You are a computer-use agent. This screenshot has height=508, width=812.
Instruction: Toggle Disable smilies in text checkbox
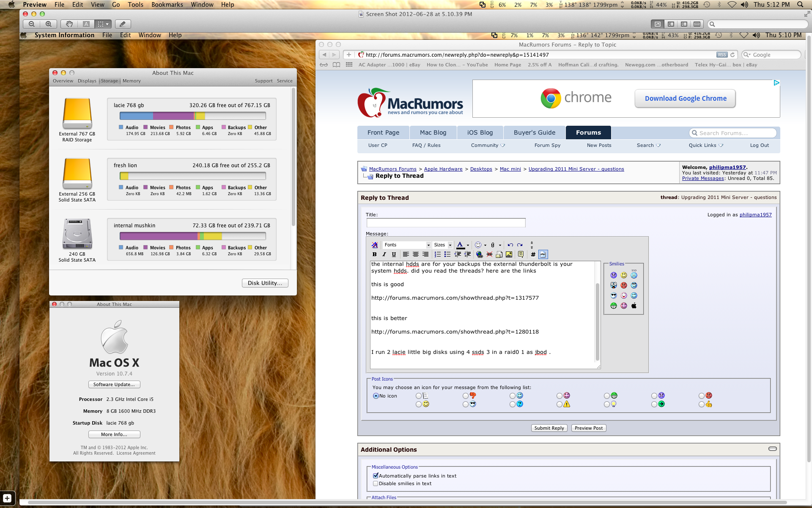pyautogui.click(x=376, y=483)
